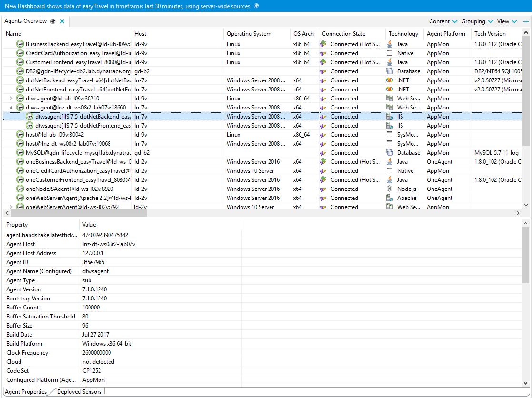Sort by the Connection State column header

[x=352, y=33]
